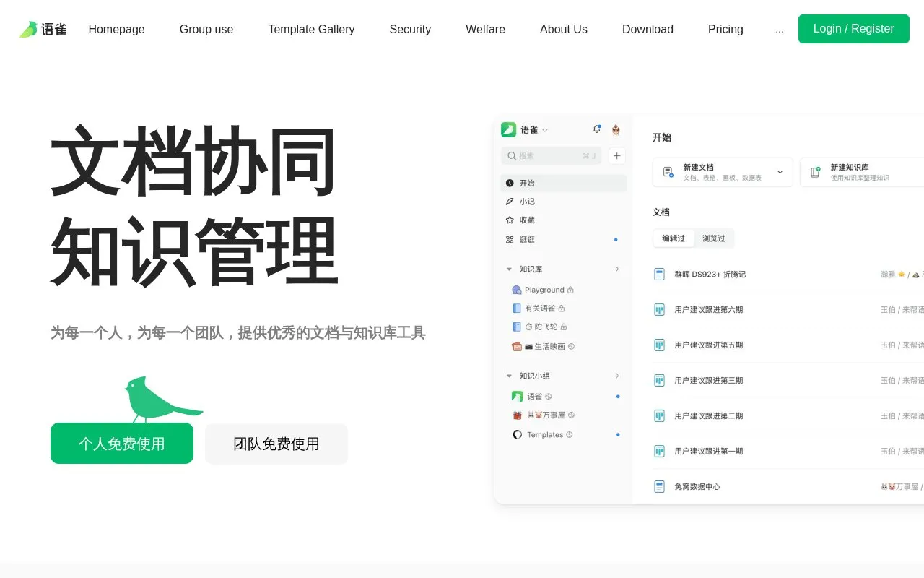The width and height of the screenshot is (924, 578).
Task: Click document icon for 兔窝数据中心
Action: pyautogui.click(x=659, y=487)
